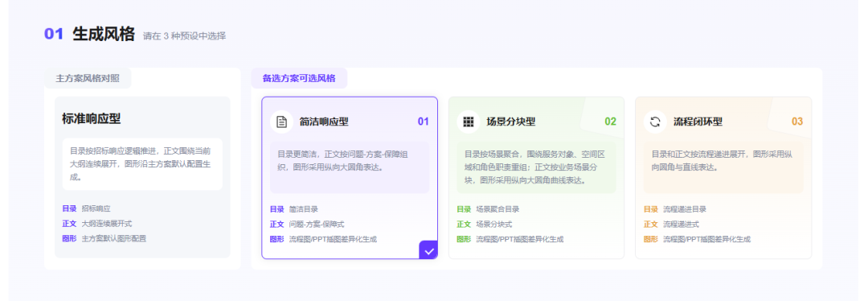Toggle the purple selected checkmark badge

(x=428, y=250)
